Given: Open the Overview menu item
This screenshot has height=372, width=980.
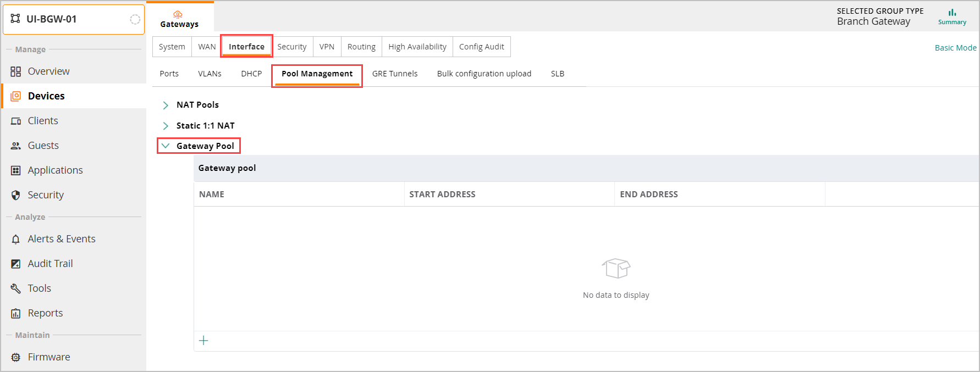Looking at the screenshot, I should pyautogui.click(x=49, y=71).
